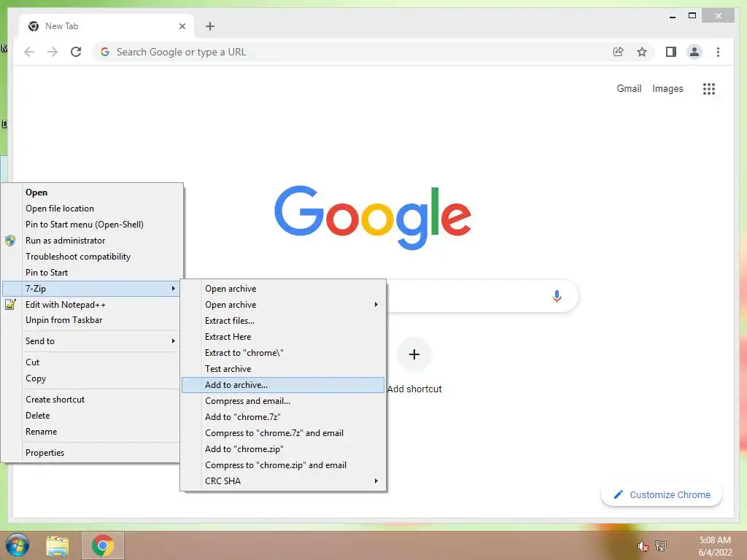Open the Chrome three-dot menu
747x560 pixels.
point(718,52)
